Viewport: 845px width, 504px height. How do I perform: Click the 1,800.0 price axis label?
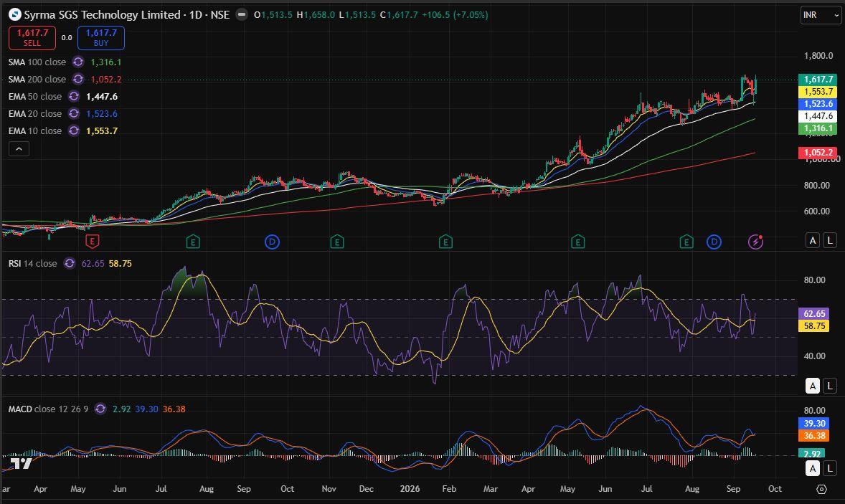(x=818, y=55)
